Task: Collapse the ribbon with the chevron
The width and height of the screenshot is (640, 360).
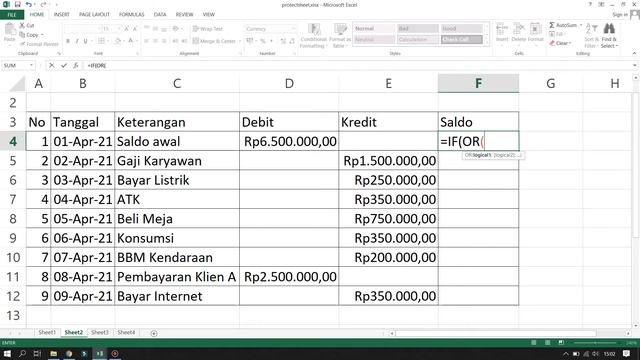Action: coord(634,53)
